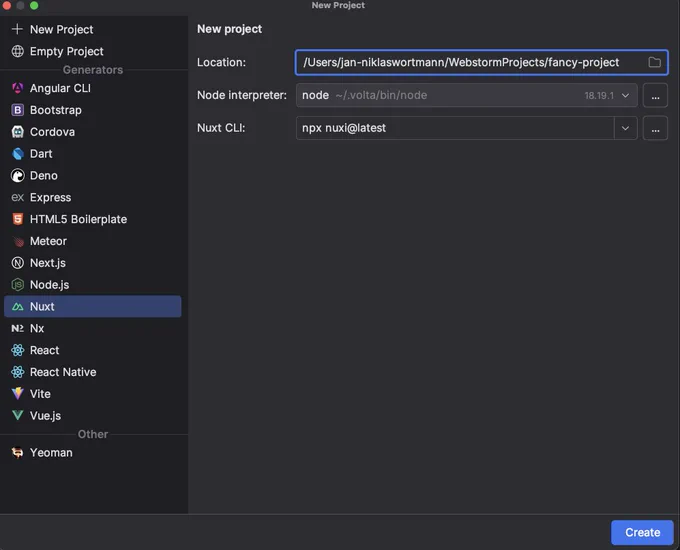This screenshot has height=550, width=680.
Task: Click the Cordova robot icon
Action: point(17,132)
